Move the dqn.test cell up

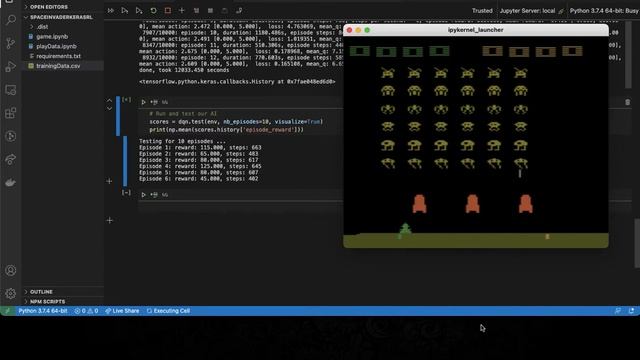pos(109,100)
